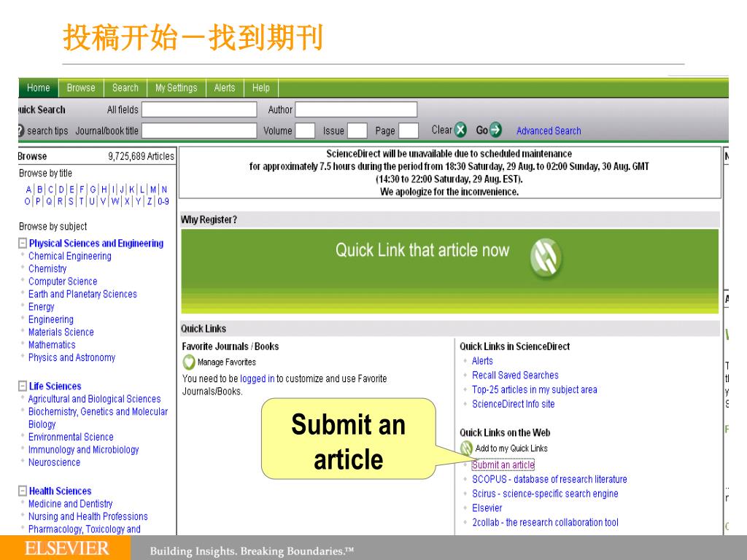Open the Chemistry subject
This screenshot has height=560, width=747.
(x=47, y=268)
